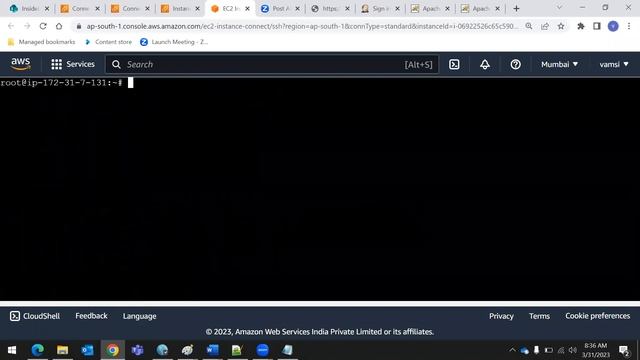Screen dimensions: 640x360
Task: Open the Privacy link
Action: (501, 316)
